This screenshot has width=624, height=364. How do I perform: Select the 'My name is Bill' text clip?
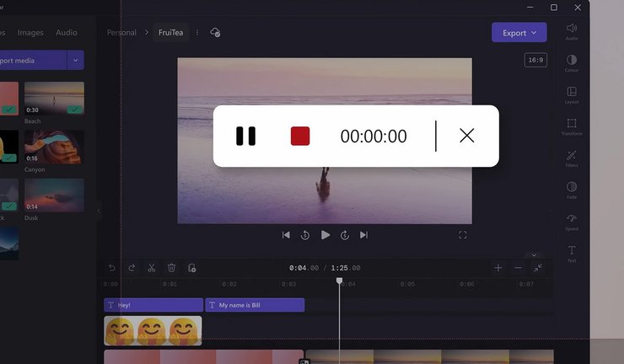(256, 305)
